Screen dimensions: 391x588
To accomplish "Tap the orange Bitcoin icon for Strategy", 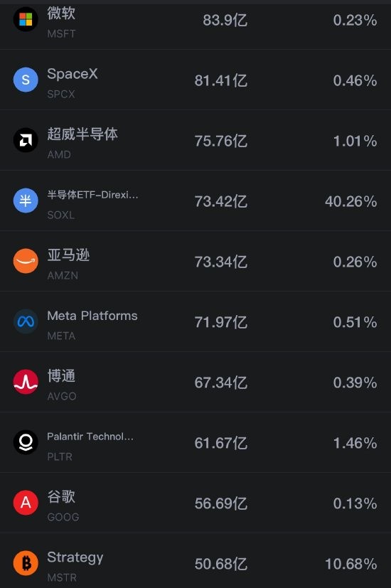I will pyautogui.click(x=26, y=563).
